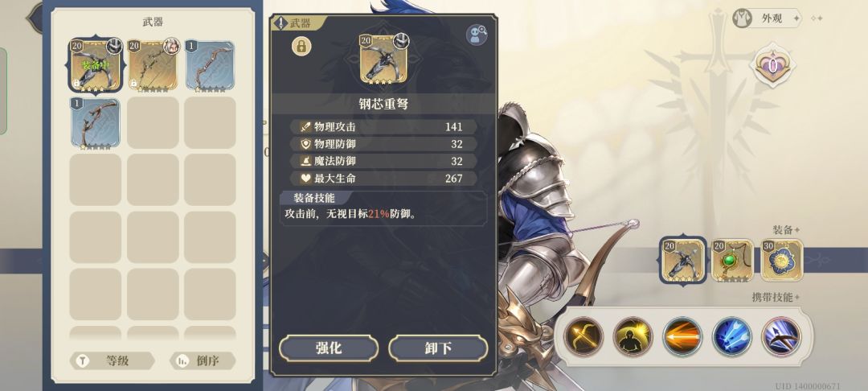Screen dimensions: 868x391
Task: Open the 外观 appearance tab
Action: (767, 19)
